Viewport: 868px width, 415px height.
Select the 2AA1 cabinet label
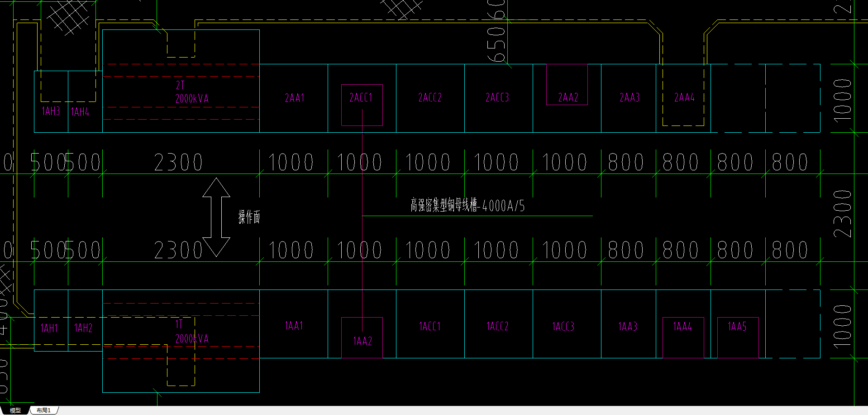[x=295, y=98]
